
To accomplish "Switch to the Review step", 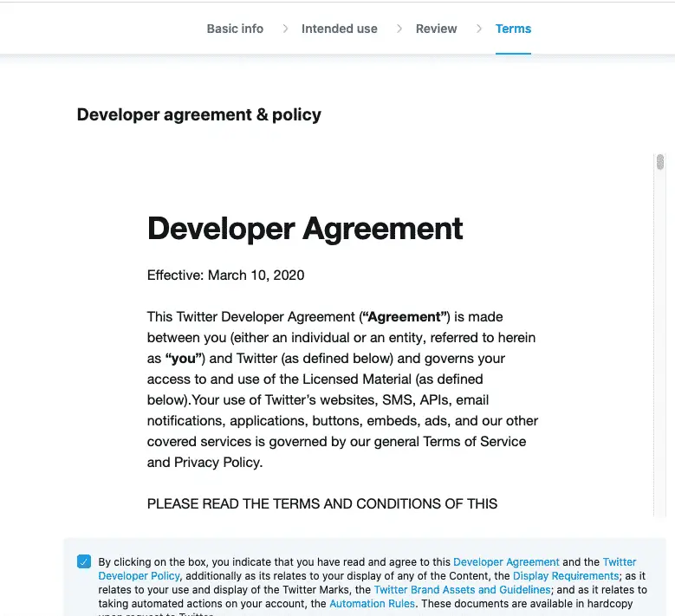I will [x=436, y=29].
